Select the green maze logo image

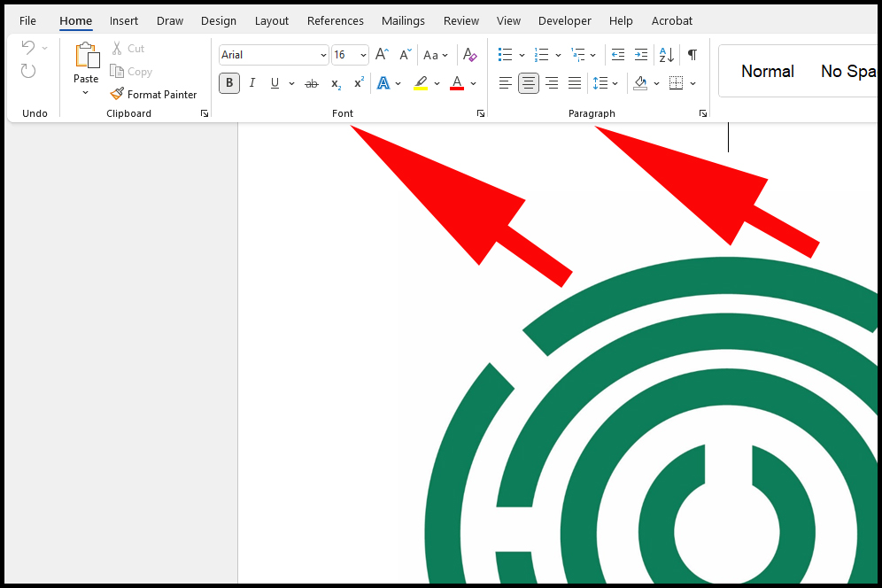652,420
